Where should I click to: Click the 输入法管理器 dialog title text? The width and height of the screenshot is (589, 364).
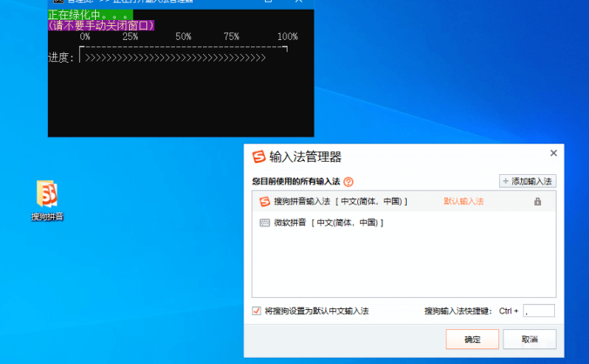pos(306,157)
